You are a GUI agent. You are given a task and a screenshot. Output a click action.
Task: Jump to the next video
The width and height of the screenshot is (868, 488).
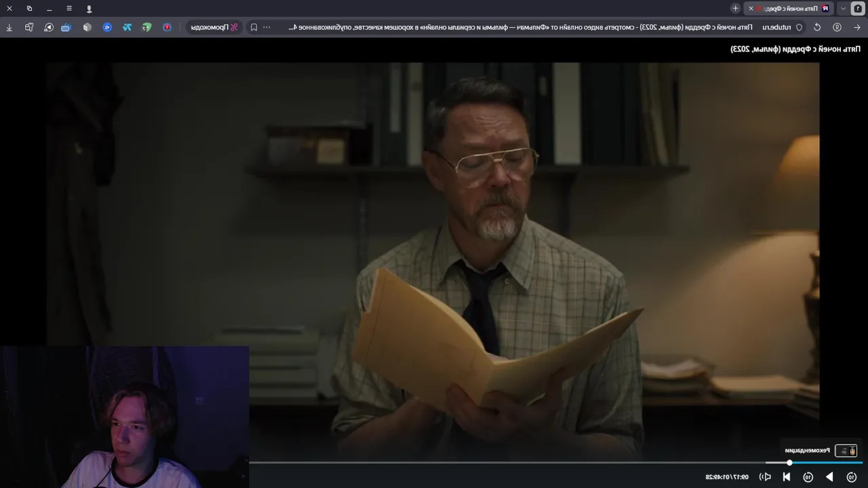787,477
